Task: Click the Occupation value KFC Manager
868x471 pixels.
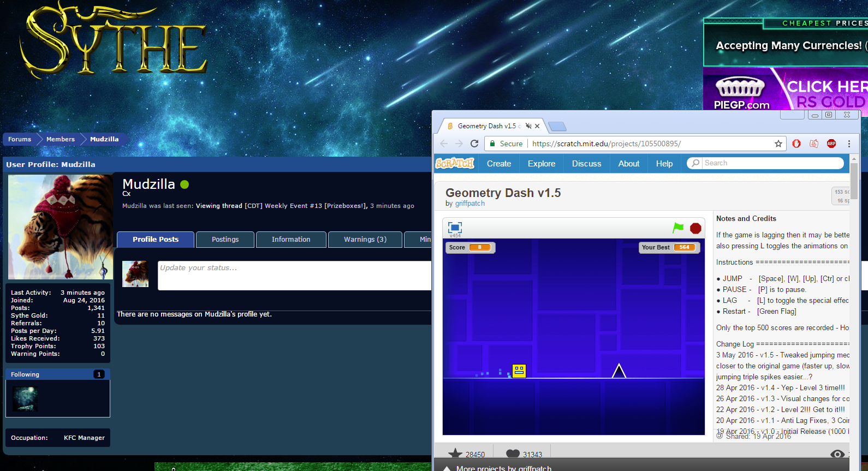Action: tap(84, 438)
